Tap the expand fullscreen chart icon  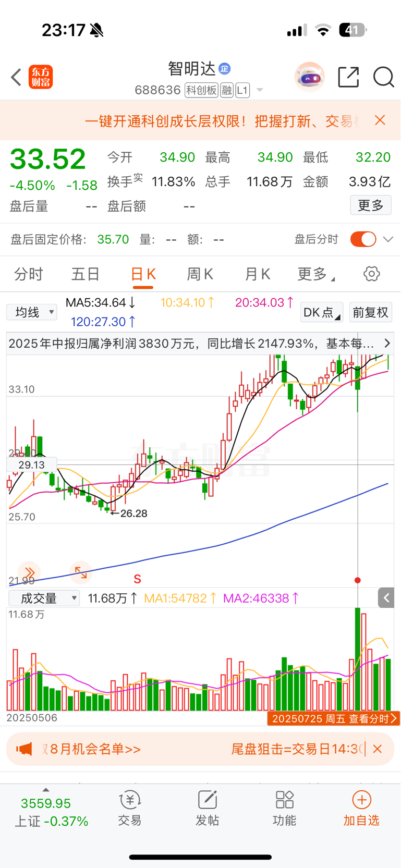(x=81, y=572)
